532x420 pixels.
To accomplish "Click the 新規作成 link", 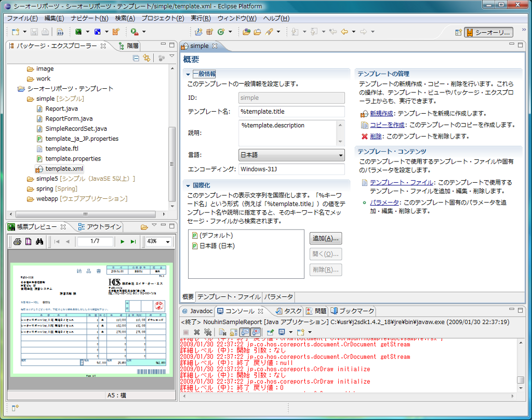I will (x=382, y=114).
